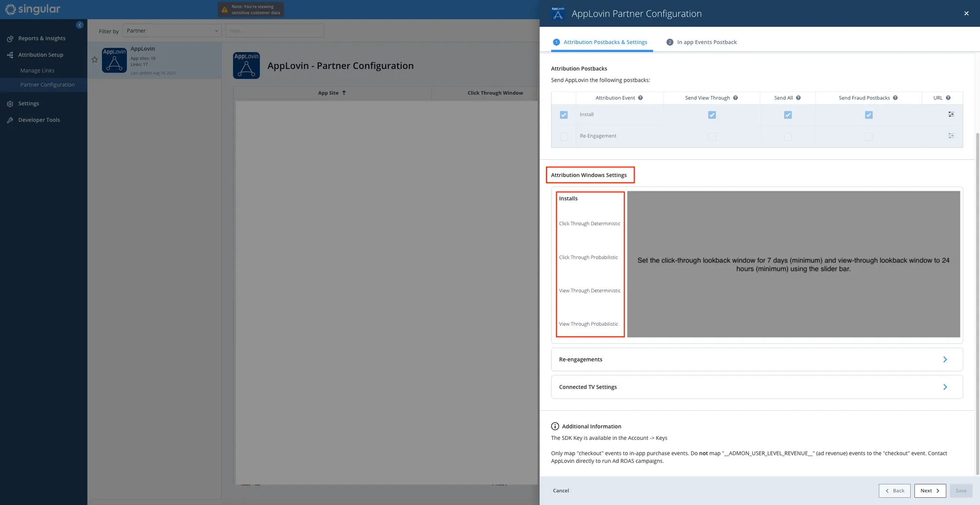
Task: Click View Through Deterministic label
Action: 590,291
